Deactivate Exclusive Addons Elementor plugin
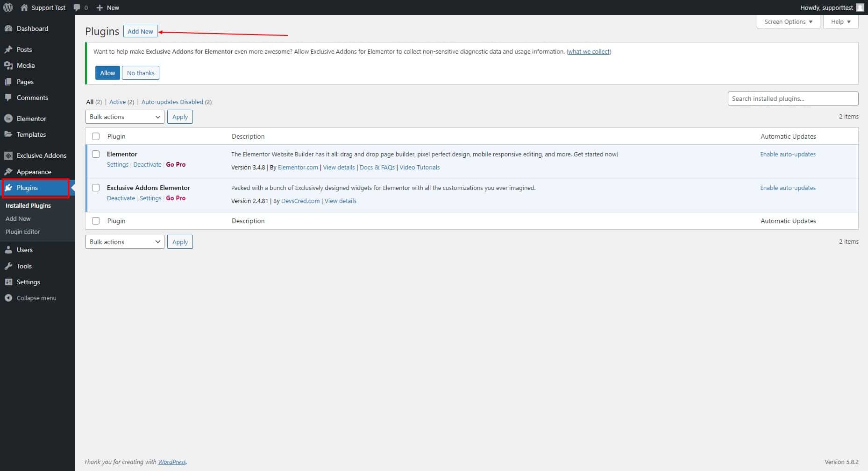The image size is (868, 471). (121, 198)
